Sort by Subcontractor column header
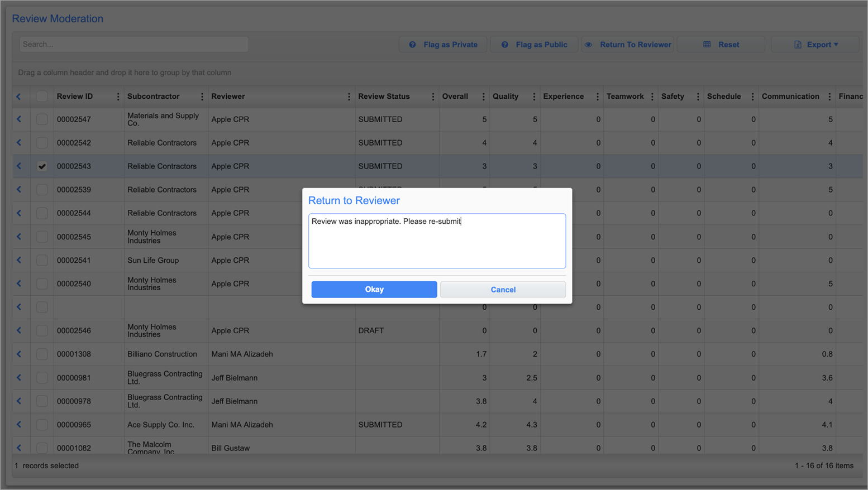Image resolution: width=868 pixels, height=490 pixels. [154, 97]
